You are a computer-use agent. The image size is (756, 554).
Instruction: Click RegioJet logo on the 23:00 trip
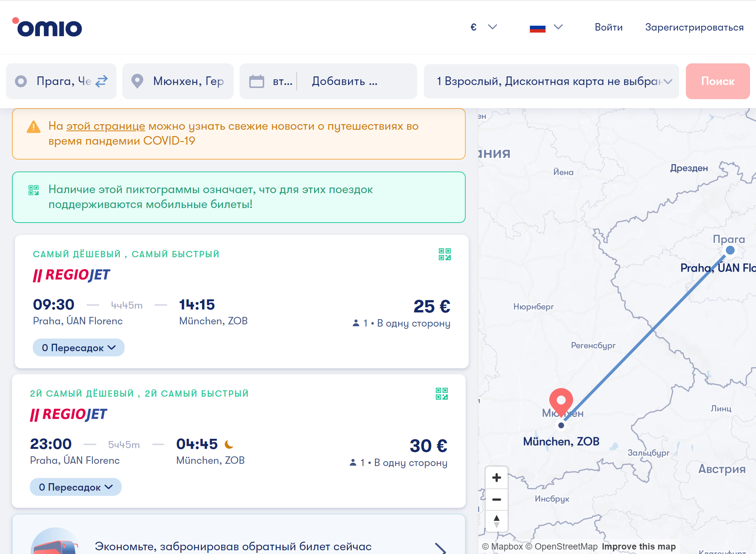(68, 415)
